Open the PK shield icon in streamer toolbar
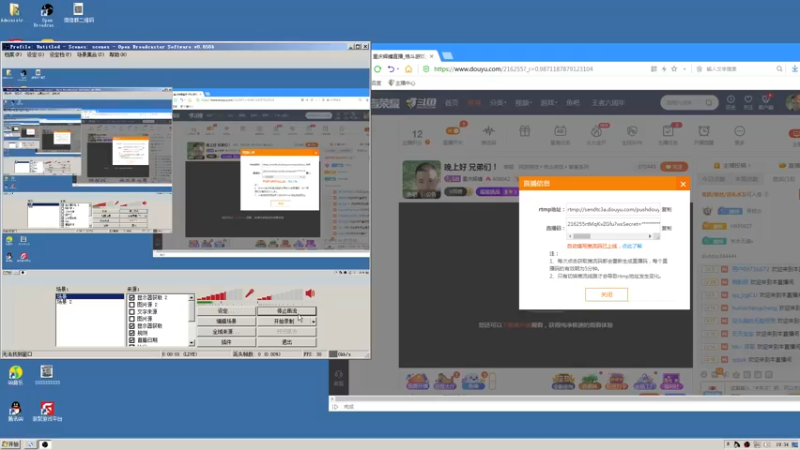Viewport: 800px width, 450px height. [x=632, y=131]
